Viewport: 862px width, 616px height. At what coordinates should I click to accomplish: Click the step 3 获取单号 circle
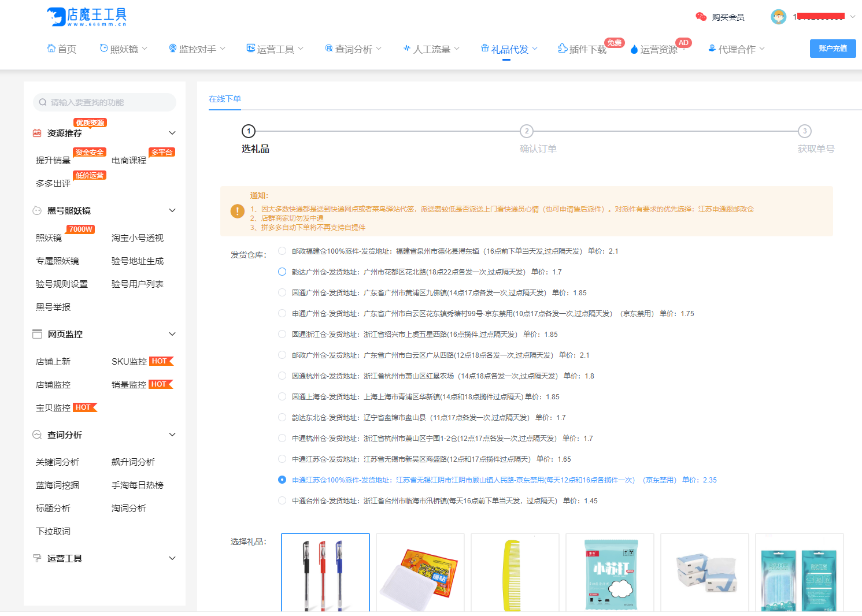click(x=805, y=131)
